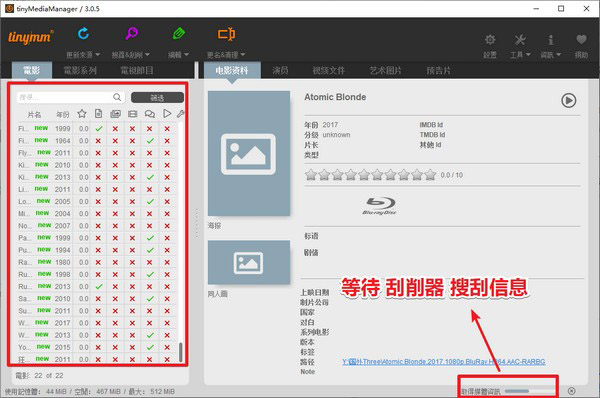
Task: Open the Atomic Blonde file path link
Action: (x=443, y=362)
